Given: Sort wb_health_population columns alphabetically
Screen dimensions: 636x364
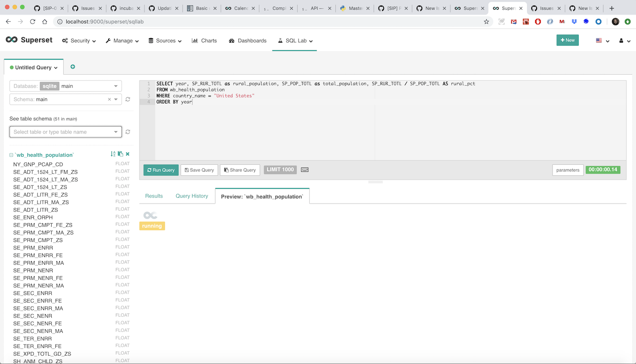Looking at the screenshot, I should 113,154.
